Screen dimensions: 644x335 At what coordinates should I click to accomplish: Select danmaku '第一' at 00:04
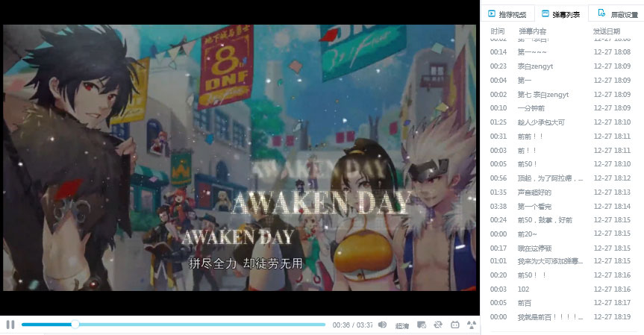point(561,80)
